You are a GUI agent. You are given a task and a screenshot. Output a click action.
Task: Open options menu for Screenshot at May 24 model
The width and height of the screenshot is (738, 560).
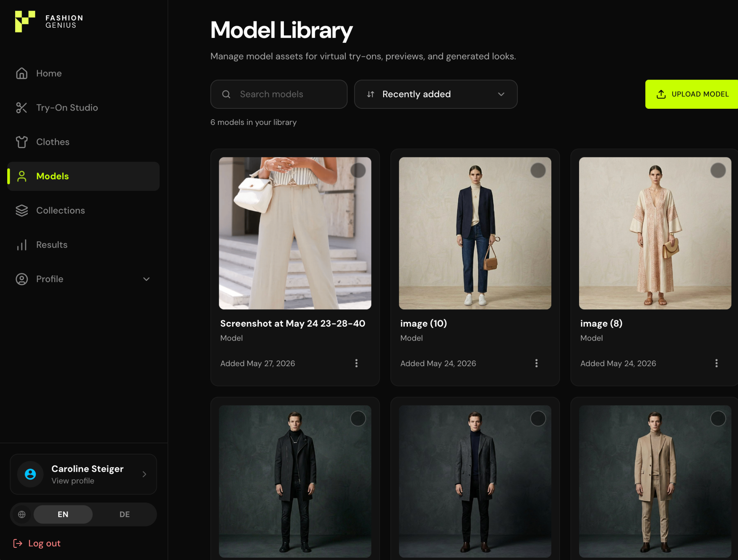356,363
